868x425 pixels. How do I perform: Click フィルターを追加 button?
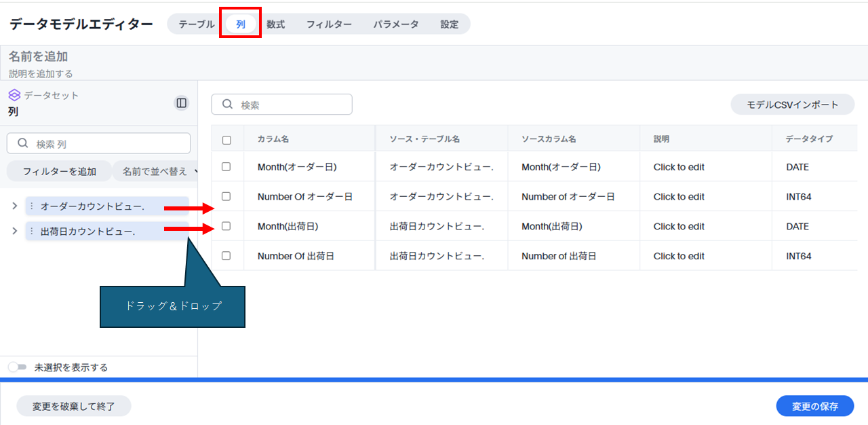click(60, 172)
